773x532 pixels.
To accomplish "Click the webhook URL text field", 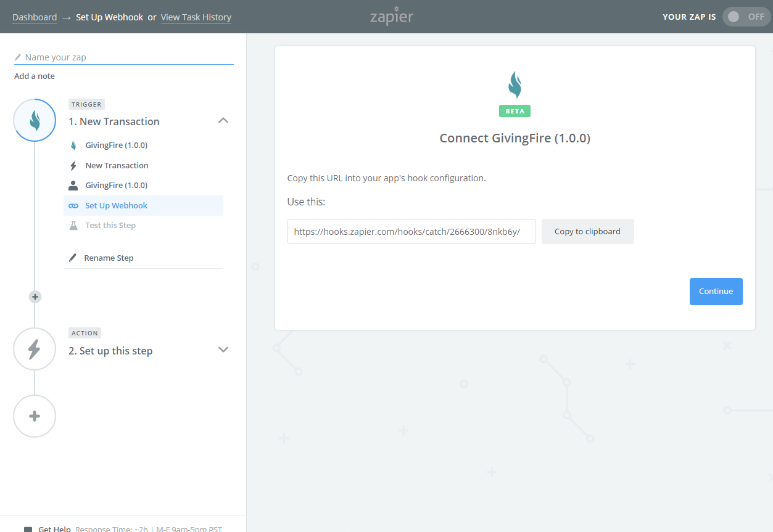I will 411,231.
